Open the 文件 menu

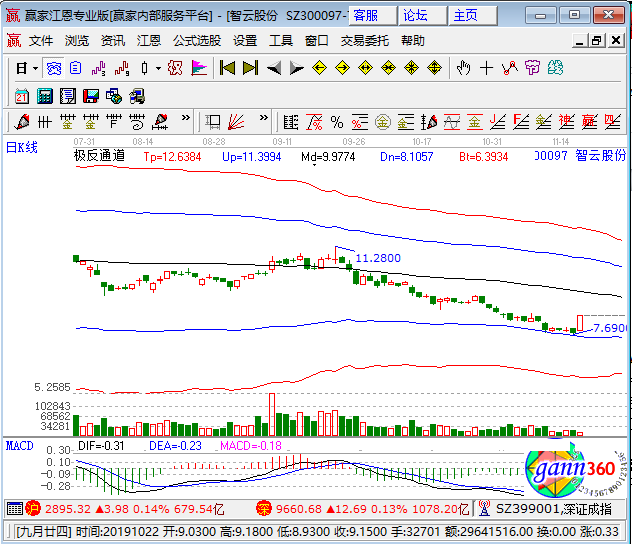click(41, 41)
